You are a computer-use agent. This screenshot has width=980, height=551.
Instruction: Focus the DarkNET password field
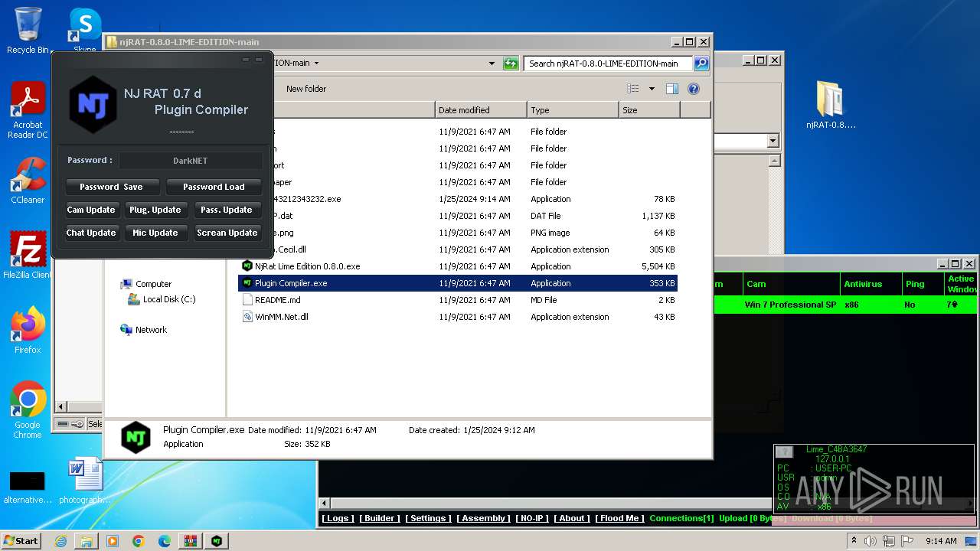(191, 161)
